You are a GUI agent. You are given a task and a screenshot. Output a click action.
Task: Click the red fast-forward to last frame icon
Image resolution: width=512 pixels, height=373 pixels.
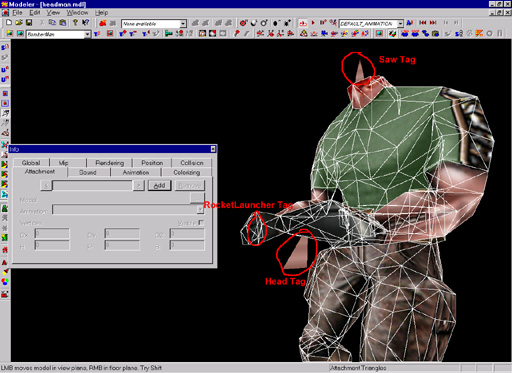click(x=433, y=23)
